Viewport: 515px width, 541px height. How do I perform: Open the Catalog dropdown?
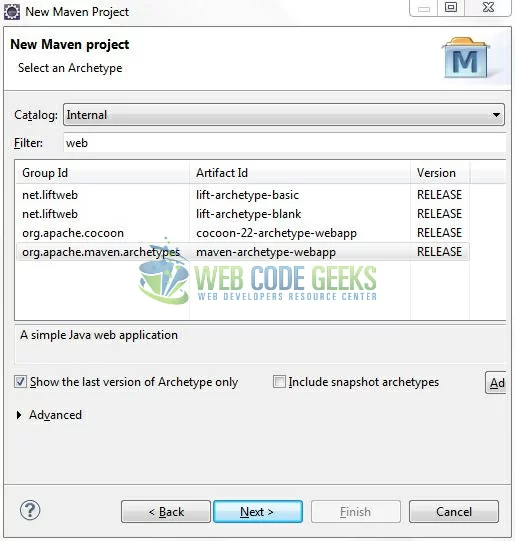point(284,115)
